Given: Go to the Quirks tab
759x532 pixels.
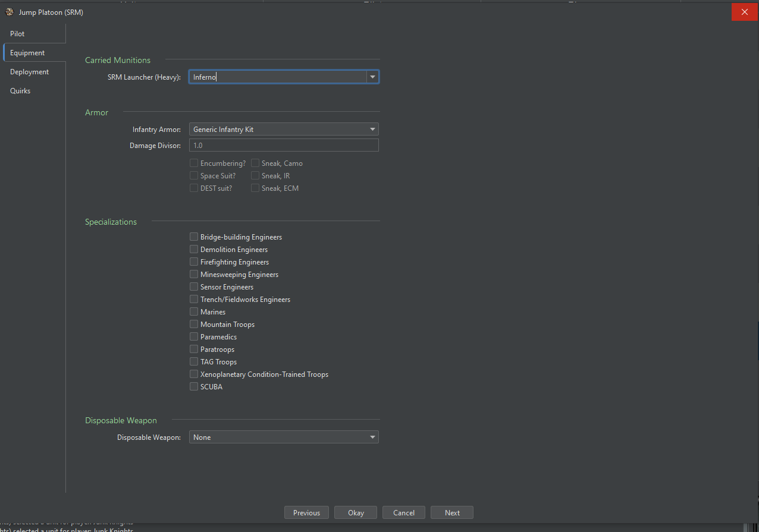Looking at the screenshot, I should pyautogui.click(x=34, y=91).
